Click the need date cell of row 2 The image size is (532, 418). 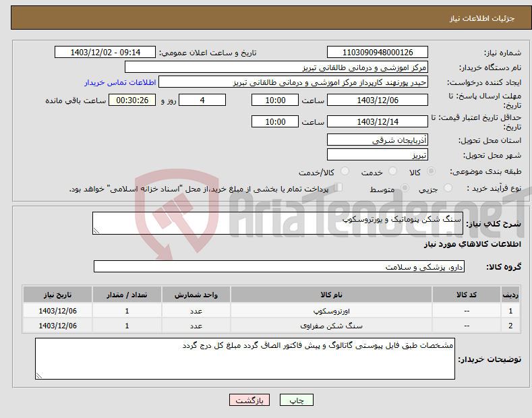(x=58, y=326)
